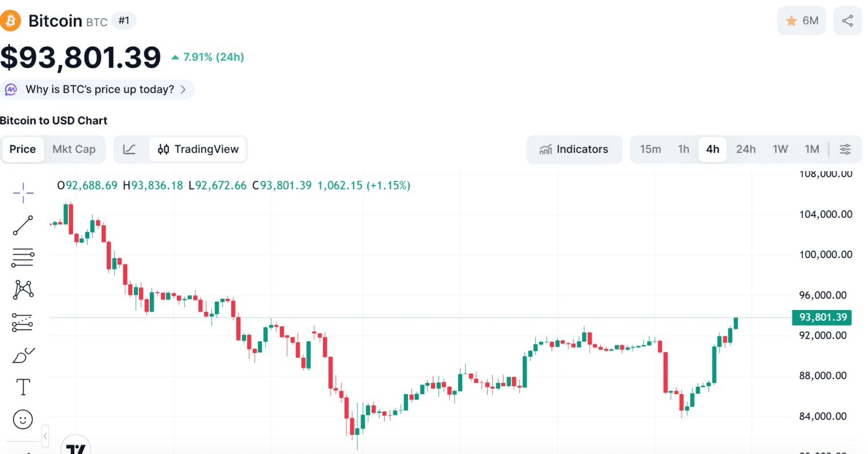This screenshot has height=454, width=868.
Task: Click the share icon button
Action: (x=847, y=21)
